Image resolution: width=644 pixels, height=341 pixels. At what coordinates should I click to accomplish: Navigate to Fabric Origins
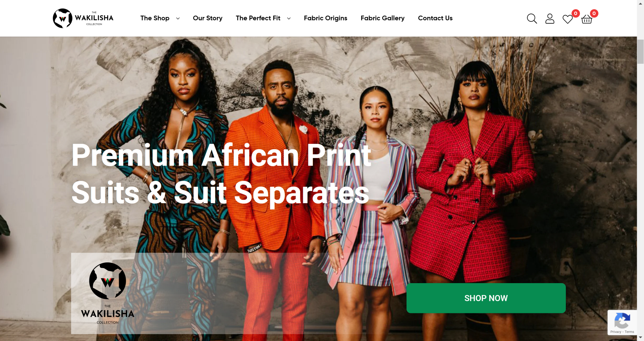coord(325,18)
